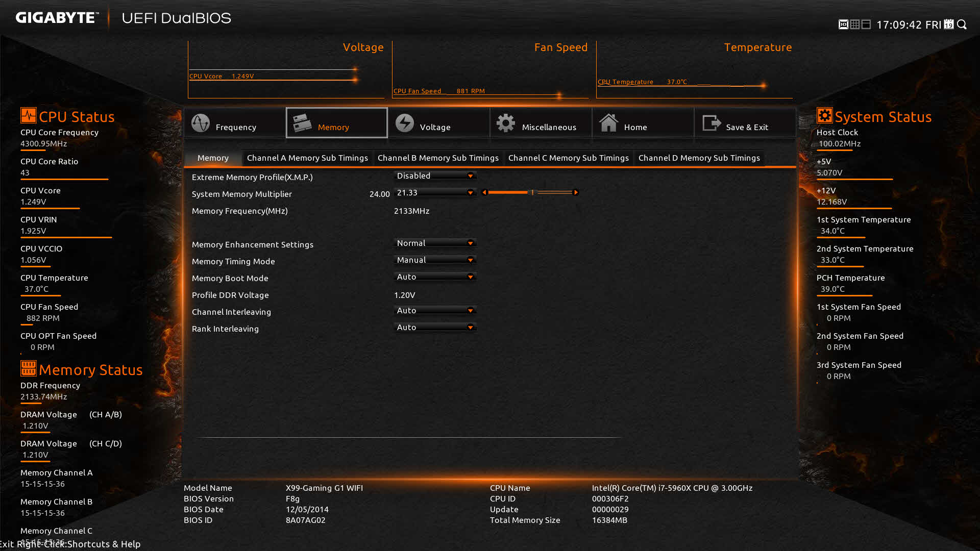Open the Memory Boot Mode dropdown
Image resolution: width=980 pixels, height=551 pixels.
(435, 277)
